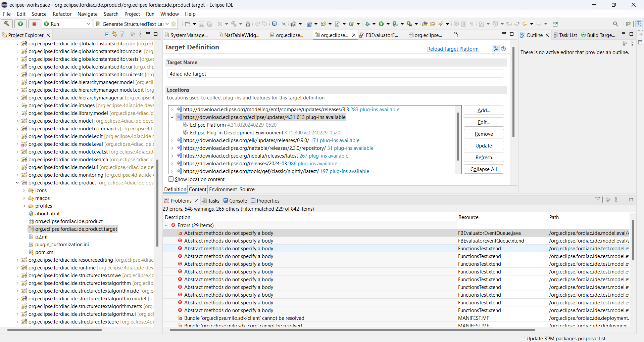This screenshot has width=644, height=342.
Task: Click the Build hammer icon in launch bar
Action: pos(7,24)
